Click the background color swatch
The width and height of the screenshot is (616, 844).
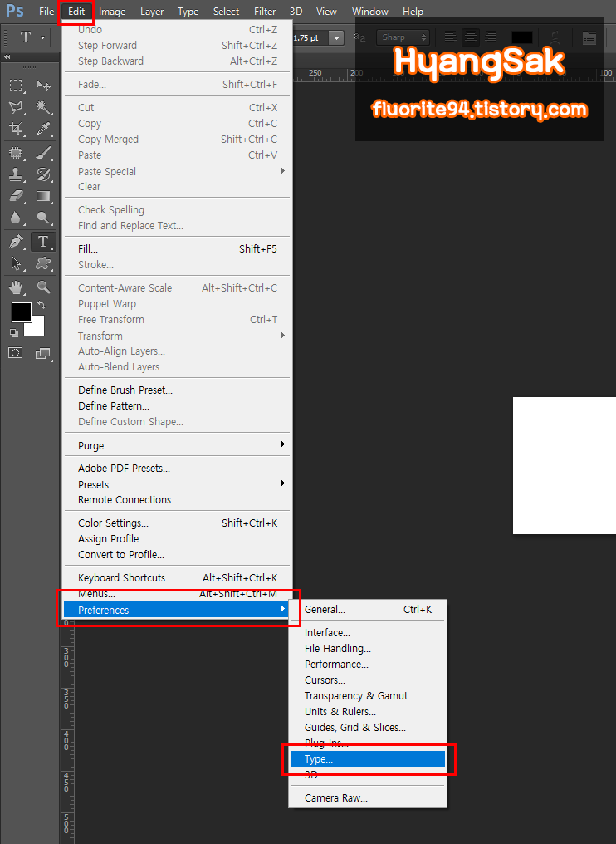(x=36, y=328)
